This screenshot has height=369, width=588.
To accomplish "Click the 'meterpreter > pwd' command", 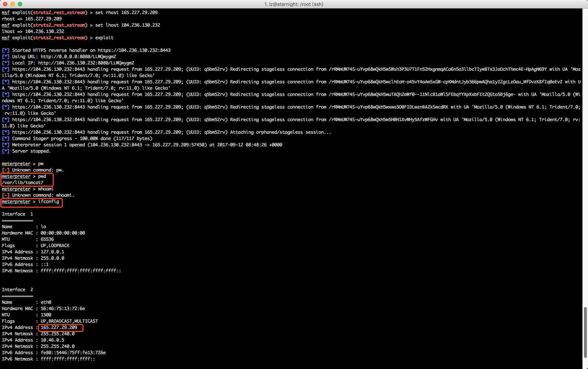I will pyautogui.click(x=24, y=176).
